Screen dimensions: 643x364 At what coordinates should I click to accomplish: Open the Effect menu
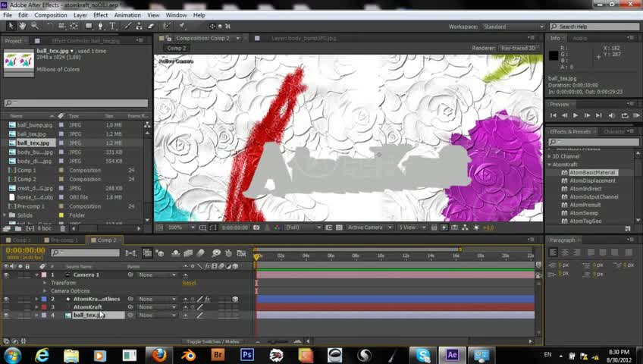100,15
